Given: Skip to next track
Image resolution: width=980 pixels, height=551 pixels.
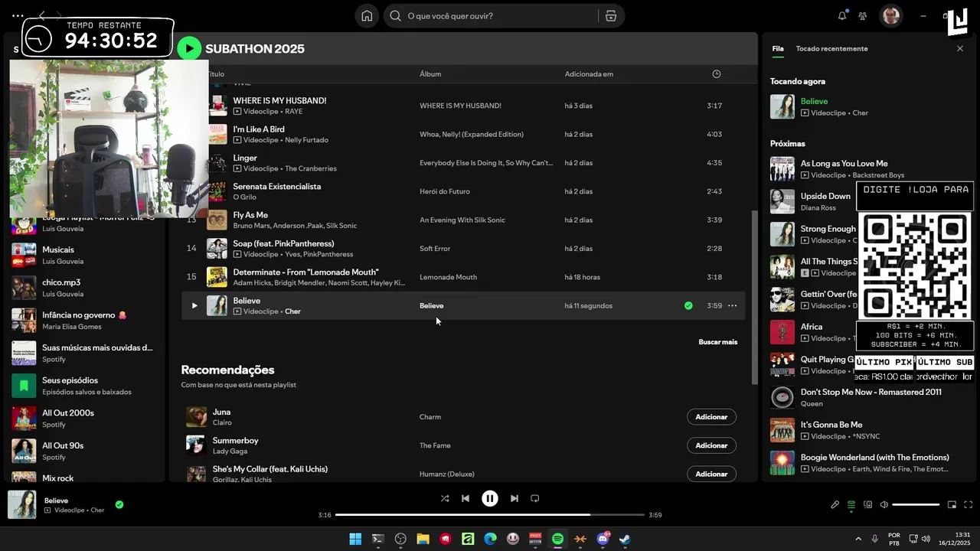Looking at the screenshot, I should (x=514, y=498).
